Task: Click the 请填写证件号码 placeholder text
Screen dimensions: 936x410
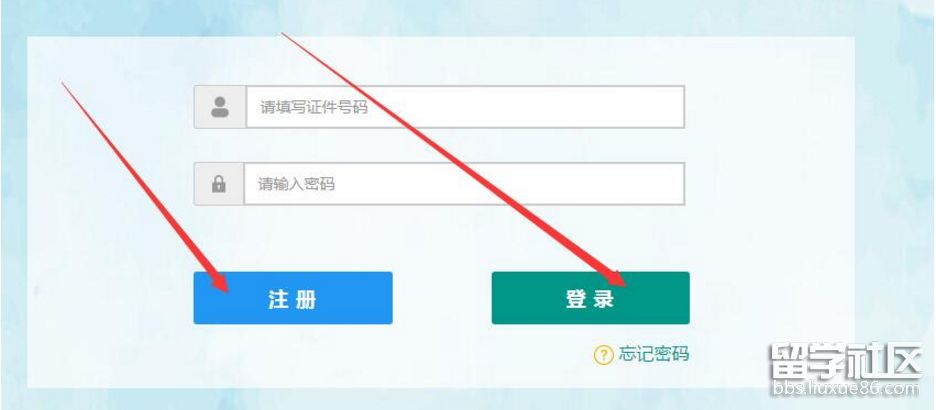Action: 313,107
